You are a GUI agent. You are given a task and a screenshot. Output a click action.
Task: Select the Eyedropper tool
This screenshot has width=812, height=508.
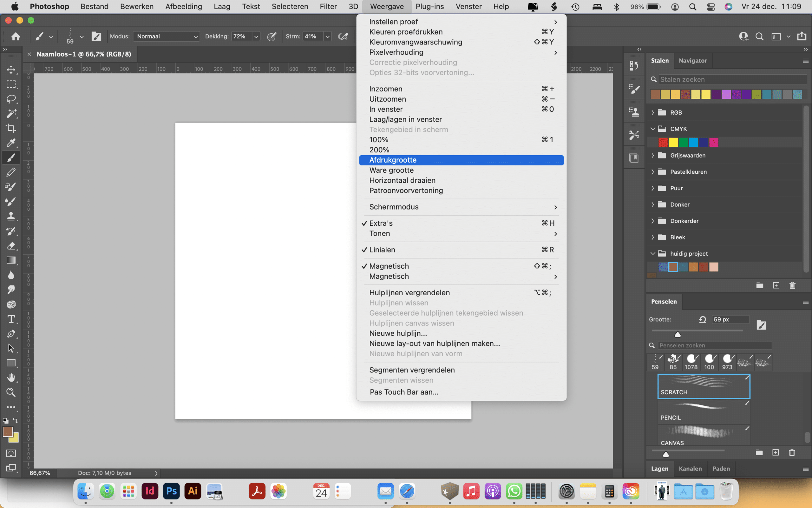tap(11, 143)
